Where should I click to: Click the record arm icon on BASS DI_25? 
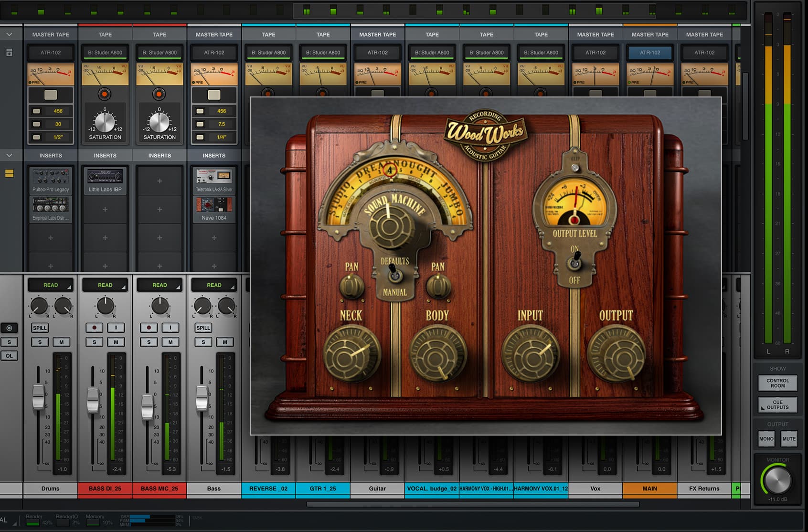tap(94, 328)
